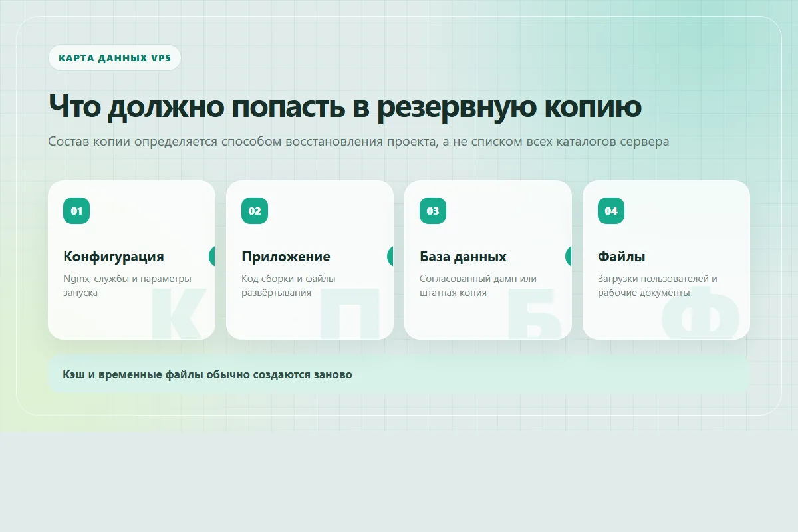
Task: Select the База данных card title
Action: (463, 257)
